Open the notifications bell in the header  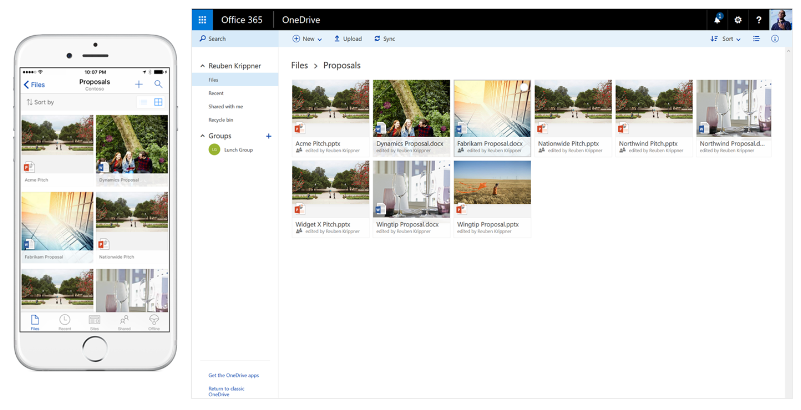click(x=718, y=19)
